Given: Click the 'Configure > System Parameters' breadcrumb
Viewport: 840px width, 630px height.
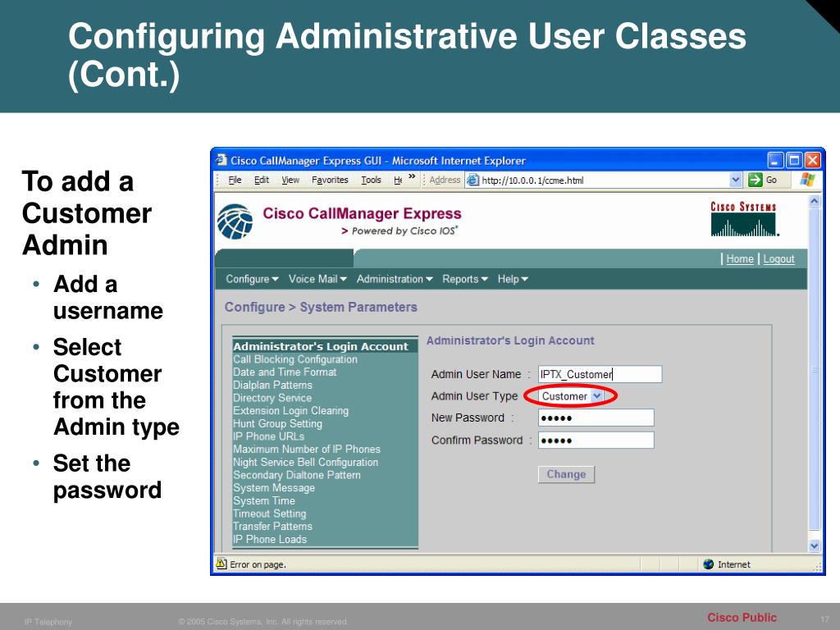Looking at the screenshot, I should coord(321,307).
